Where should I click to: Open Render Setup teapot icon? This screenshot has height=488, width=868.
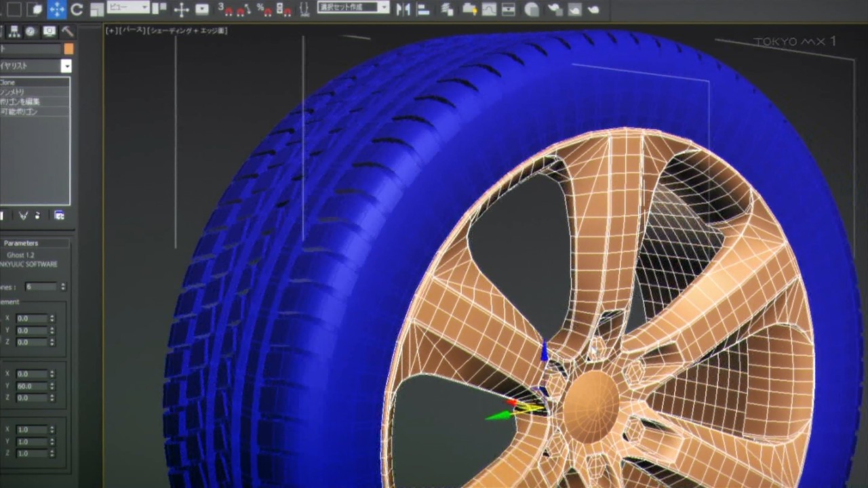[555, 9]
